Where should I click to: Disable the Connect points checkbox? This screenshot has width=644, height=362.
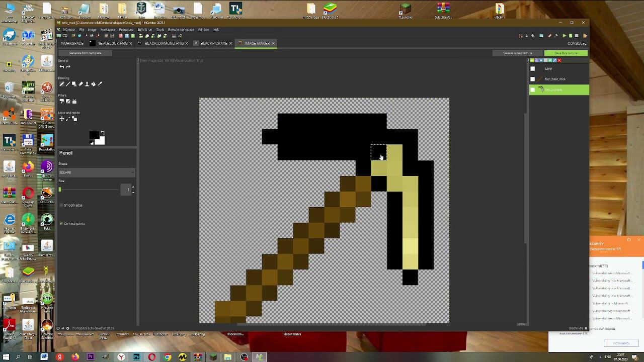click(61, 223)
